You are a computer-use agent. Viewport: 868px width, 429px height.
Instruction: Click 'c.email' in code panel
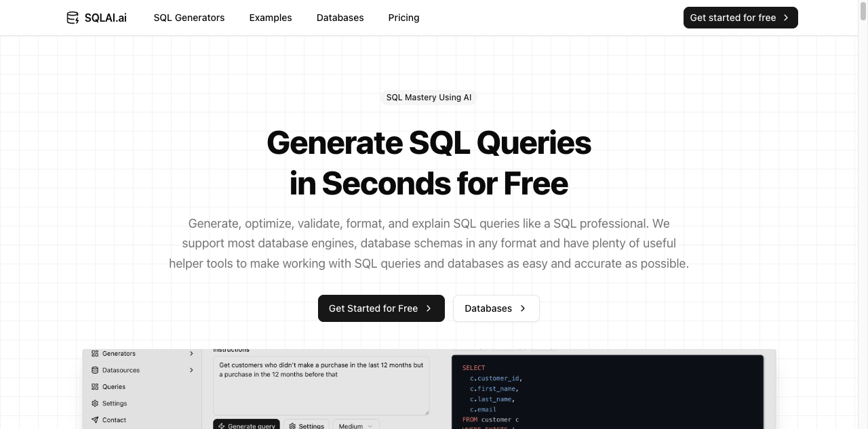[484, 409]
